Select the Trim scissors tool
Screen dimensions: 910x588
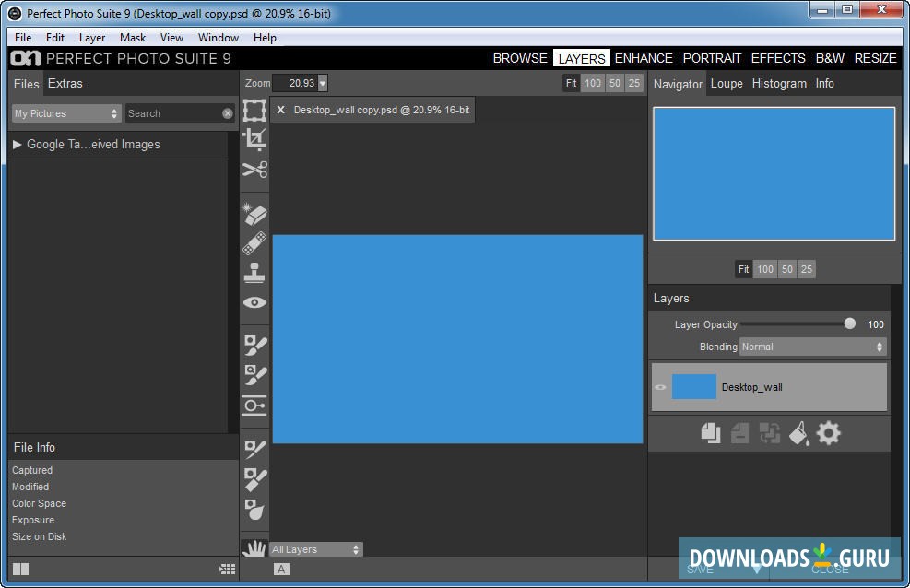pos(254,170)
